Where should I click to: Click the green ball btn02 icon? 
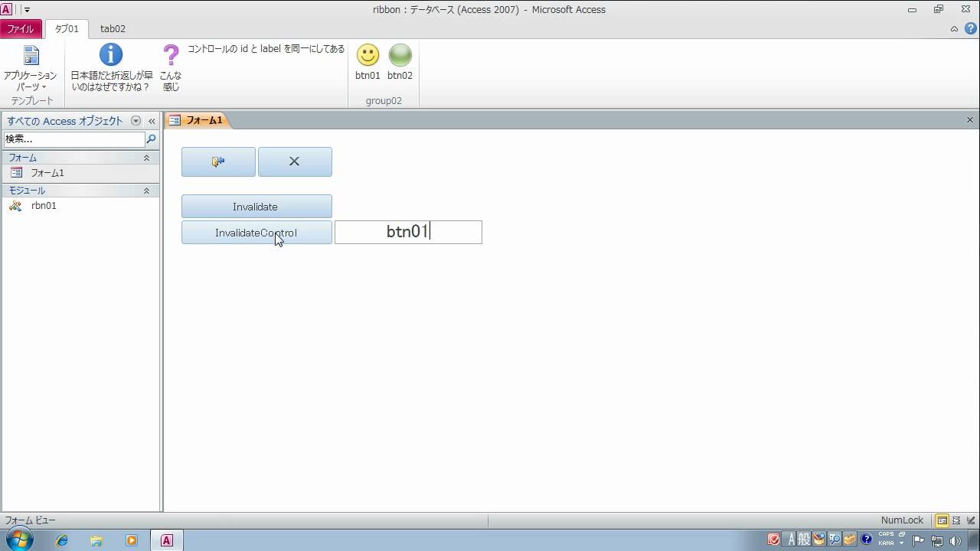(400, 55)
